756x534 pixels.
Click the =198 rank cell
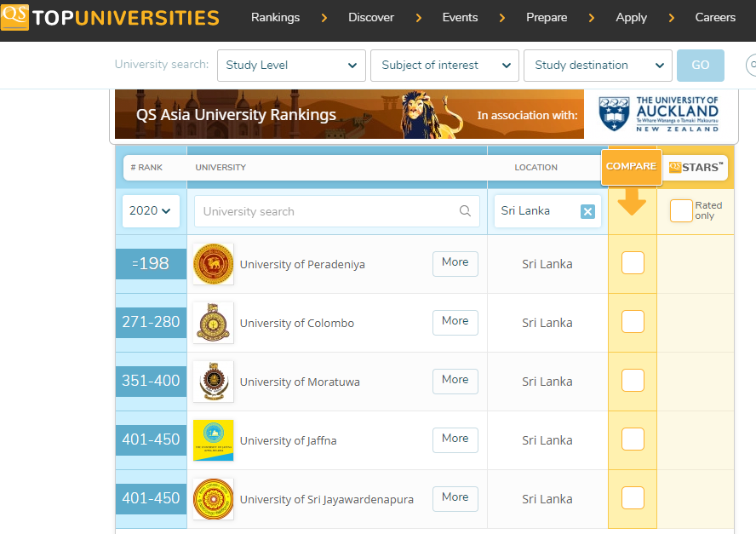(x=151, y=264)
